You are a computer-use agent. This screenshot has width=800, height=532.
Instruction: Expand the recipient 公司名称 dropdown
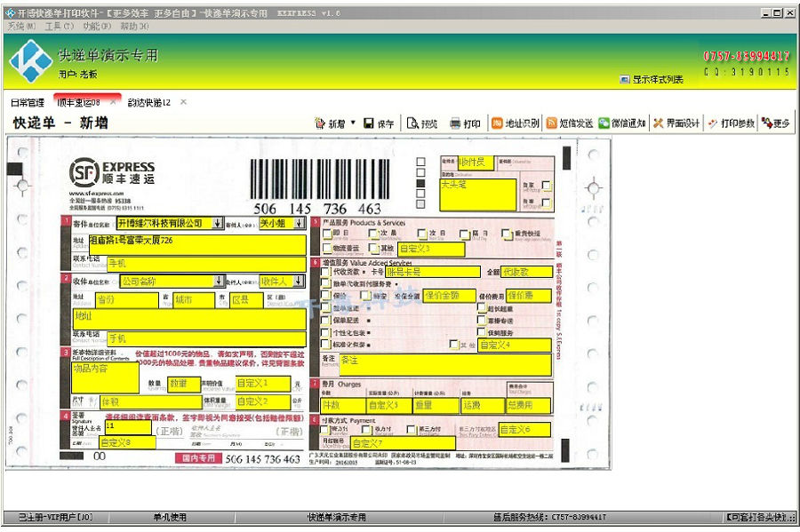click(219, 281)
